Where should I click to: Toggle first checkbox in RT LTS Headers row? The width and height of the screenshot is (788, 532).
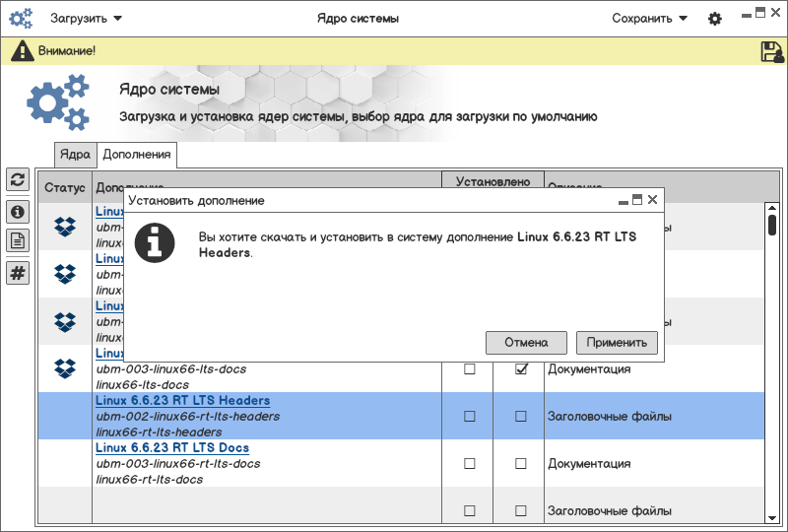coord(470,417)
